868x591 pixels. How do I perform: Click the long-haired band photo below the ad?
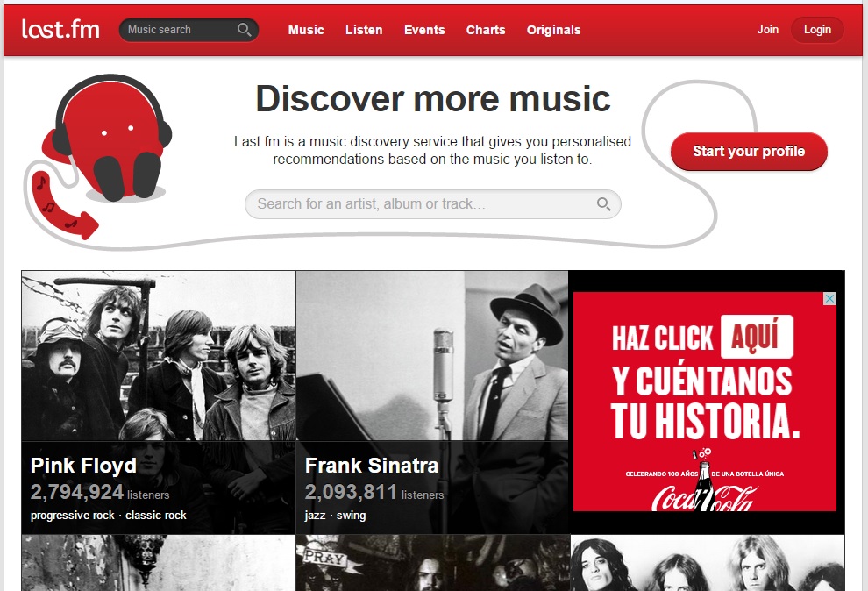click(x=708, y=563)
